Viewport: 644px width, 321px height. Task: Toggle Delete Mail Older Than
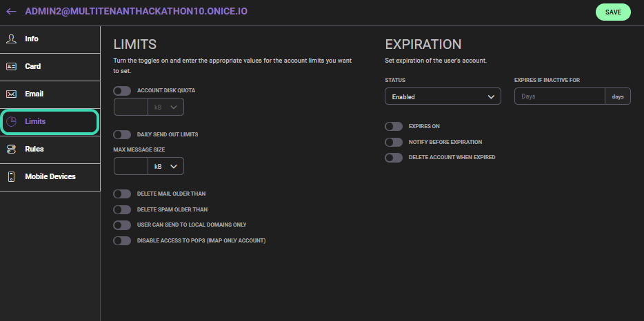tap(122, 194)
